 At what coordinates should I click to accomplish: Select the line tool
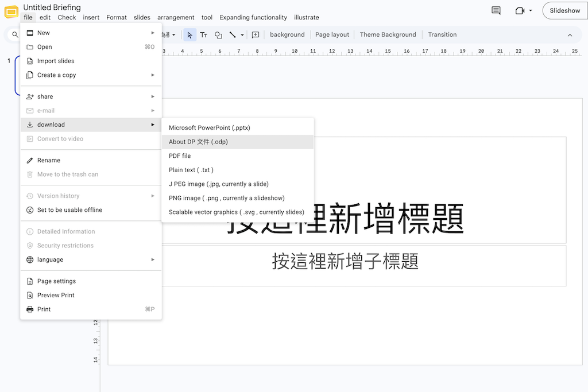233,35
